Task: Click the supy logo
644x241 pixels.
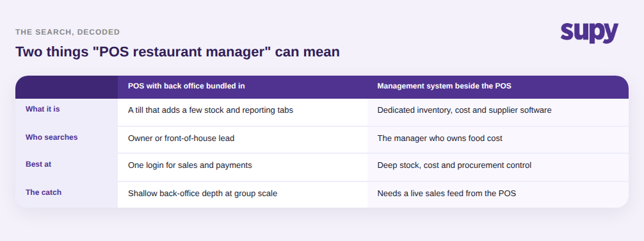Action: 590,33
